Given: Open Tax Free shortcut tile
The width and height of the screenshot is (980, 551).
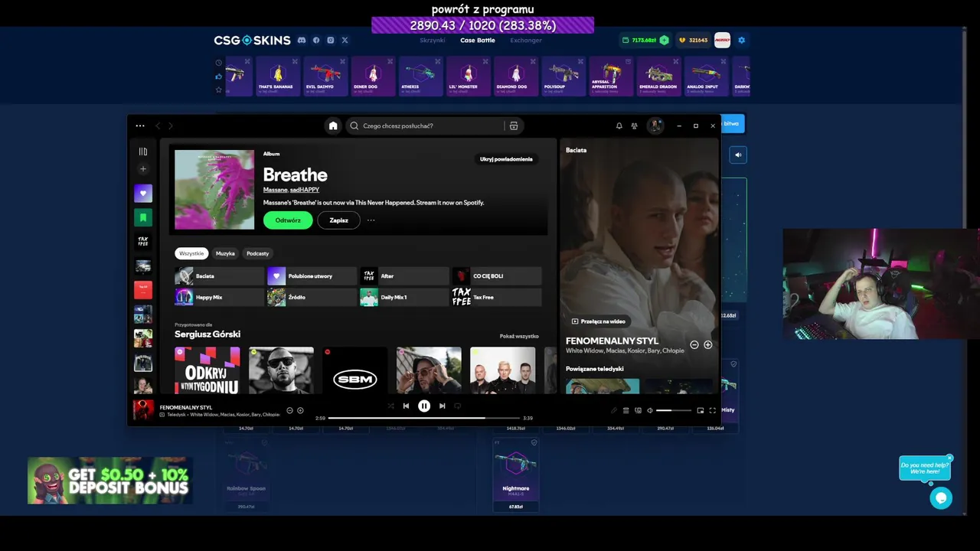Looking at the screenshot, I should 497,297.
